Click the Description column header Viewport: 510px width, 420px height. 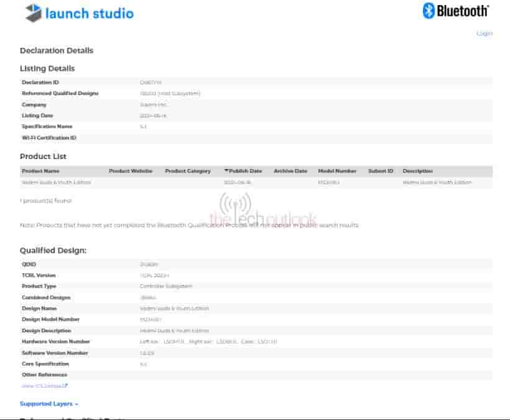coord(417,171)
